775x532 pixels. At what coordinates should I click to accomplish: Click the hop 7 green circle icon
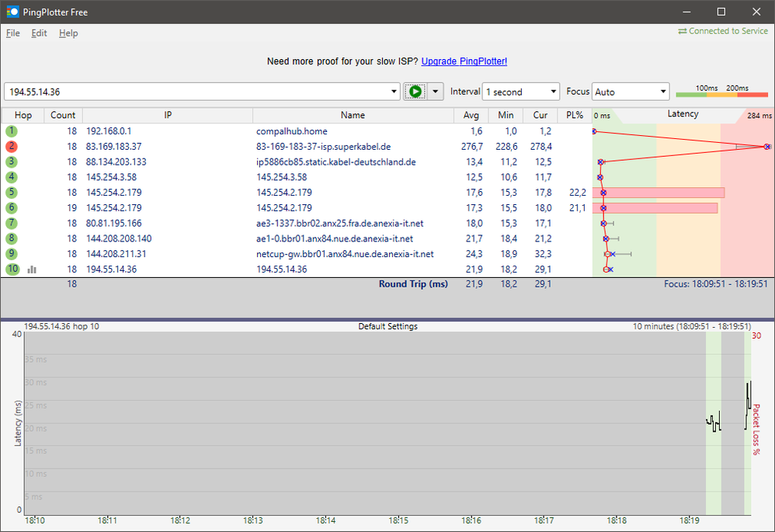tap(12, 224)
